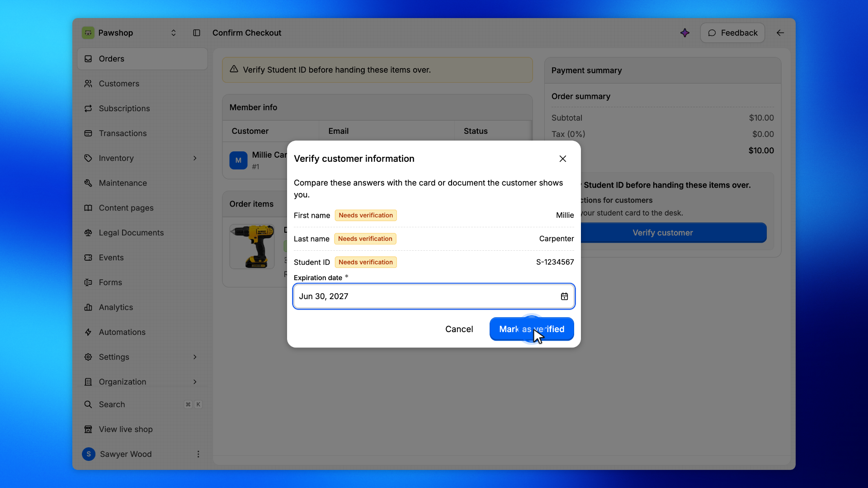868x488 pixels.
Task: Click the Needs verification badge for First name
Action: tap(366, 216)
